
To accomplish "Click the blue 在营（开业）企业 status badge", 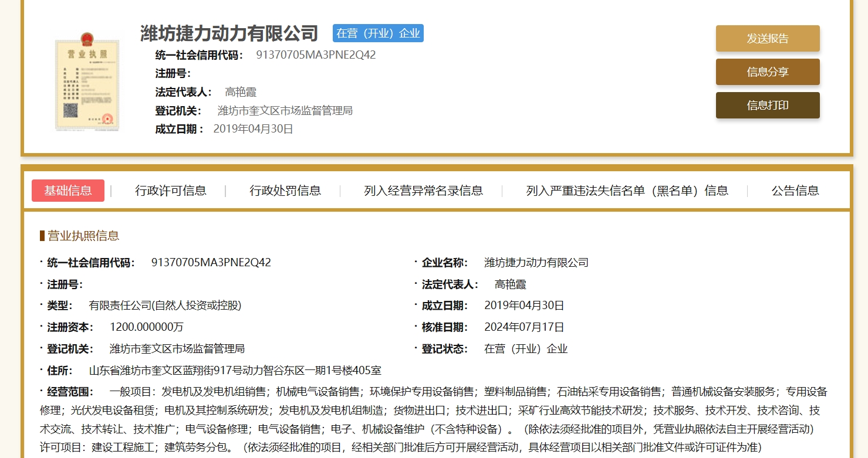I will (x=378, y=33).
